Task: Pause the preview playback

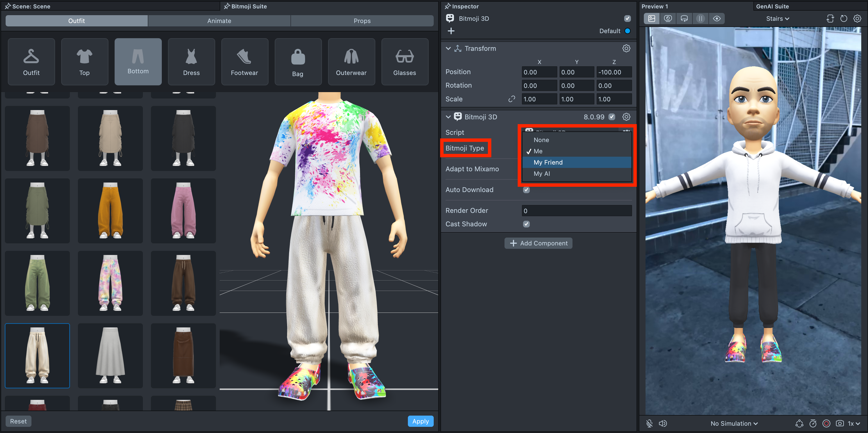Action: click(x=700, y=19)
